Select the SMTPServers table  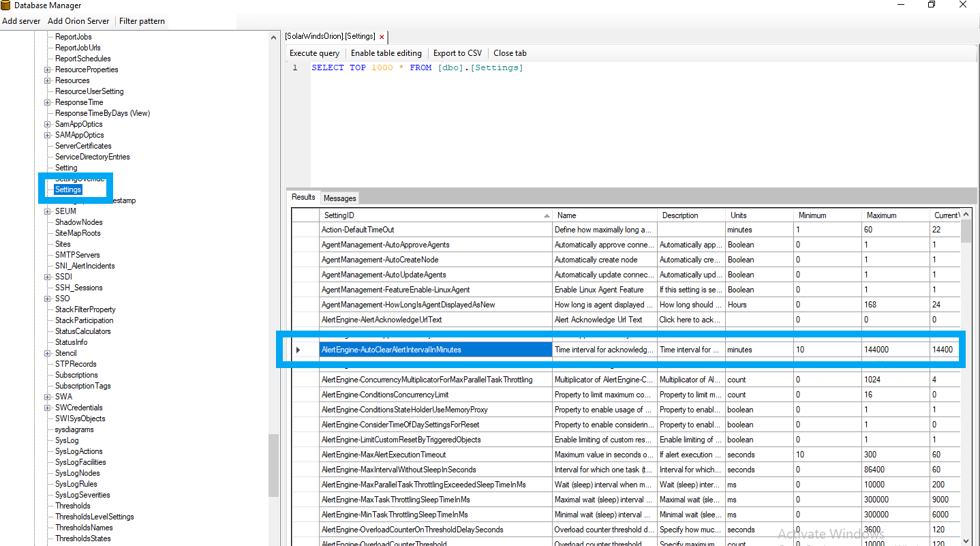[76, 254]
